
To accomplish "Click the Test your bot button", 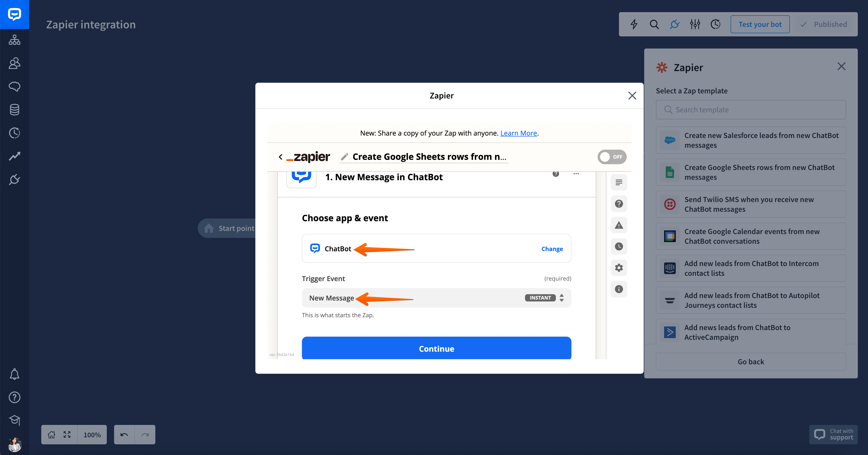I will (760, 24).
